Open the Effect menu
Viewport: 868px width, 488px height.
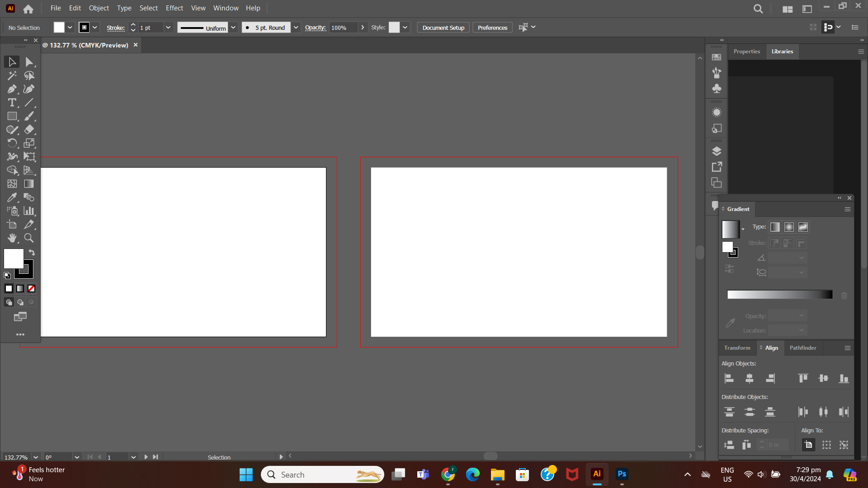click(x=175, y=8)
